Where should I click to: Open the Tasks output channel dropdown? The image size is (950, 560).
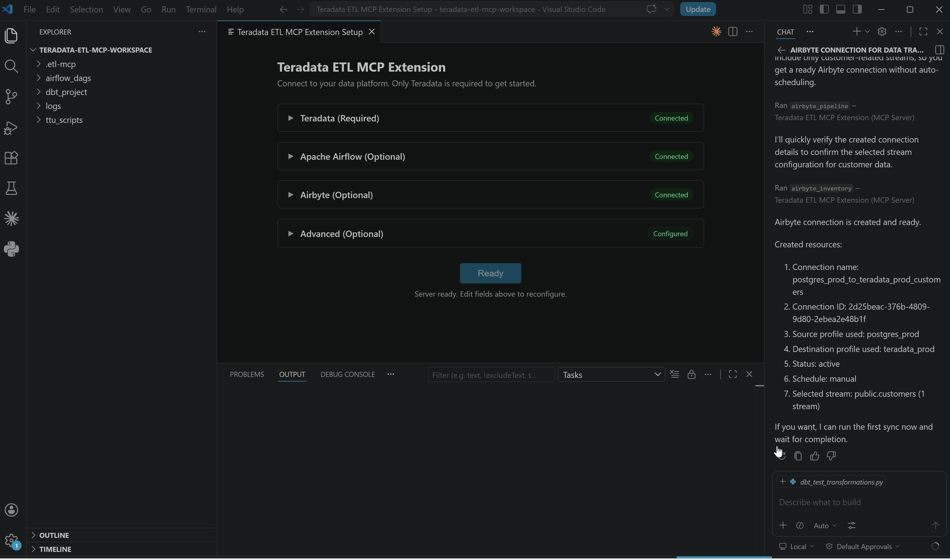coord(611,375)
